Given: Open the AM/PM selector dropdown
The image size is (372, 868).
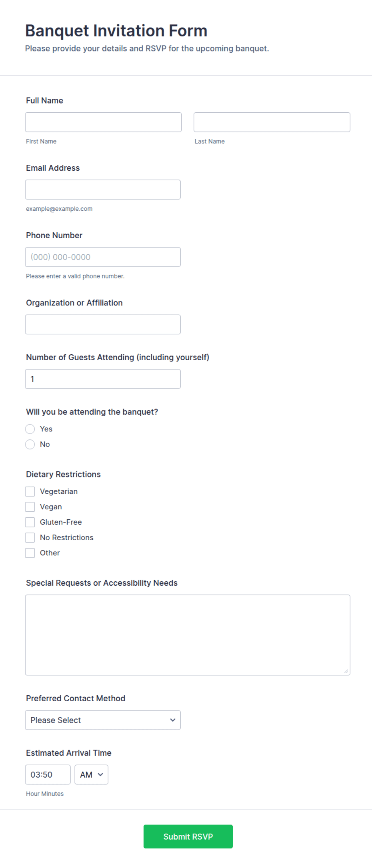Looking at the screenshot, I should 91,774.
